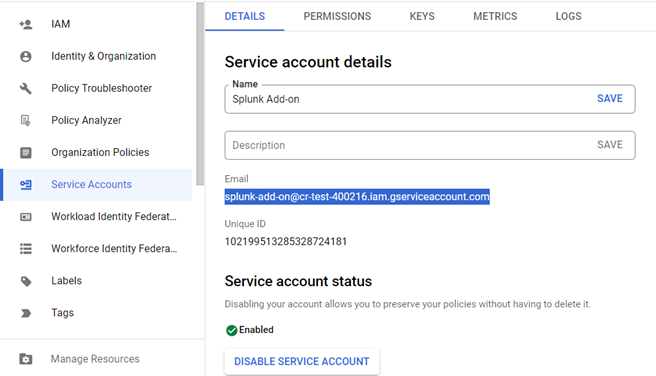The height and width of the screenshot is (376, 656).
Task: Click DISABLE SERVICE ACCOUNT button
Action: (302, 361)
